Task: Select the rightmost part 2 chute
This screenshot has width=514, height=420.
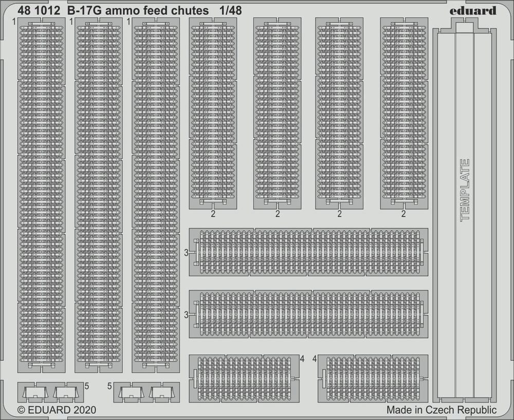Action: pyautogui.click(x=403, y=112)
